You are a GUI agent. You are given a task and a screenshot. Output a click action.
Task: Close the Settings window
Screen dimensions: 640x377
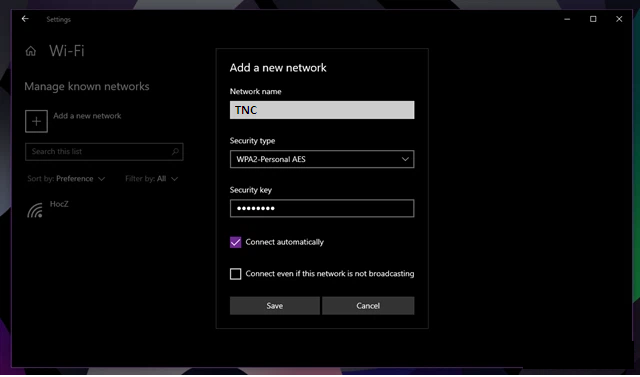[x=619, y=19]
